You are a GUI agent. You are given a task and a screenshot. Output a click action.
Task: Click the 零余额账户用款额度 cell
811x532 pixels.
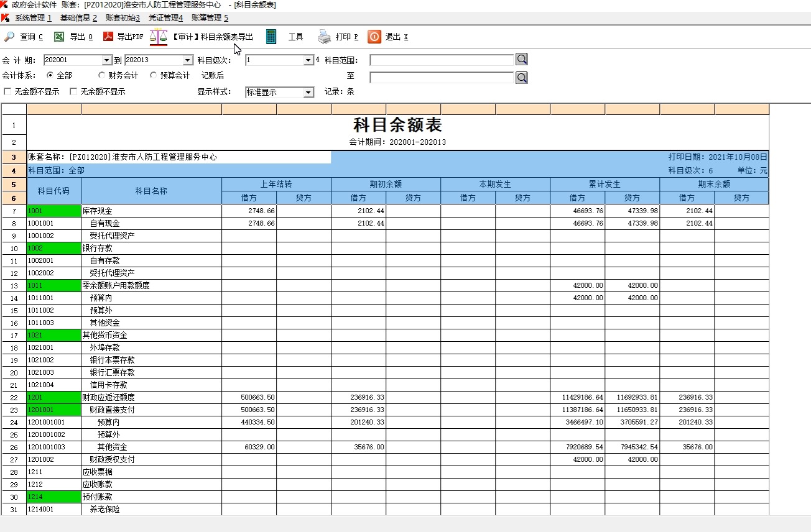[152, 285]
